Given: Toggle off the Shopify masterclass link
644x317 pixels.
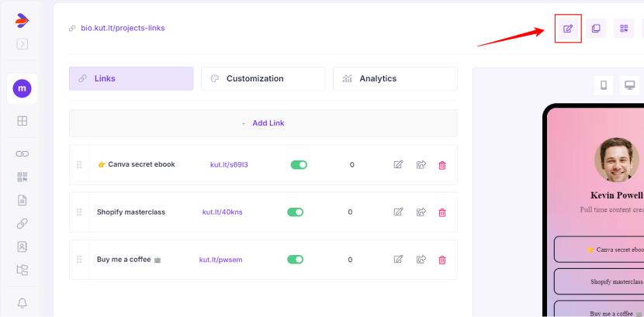Looking at the screenshot, I should (296, 212).
